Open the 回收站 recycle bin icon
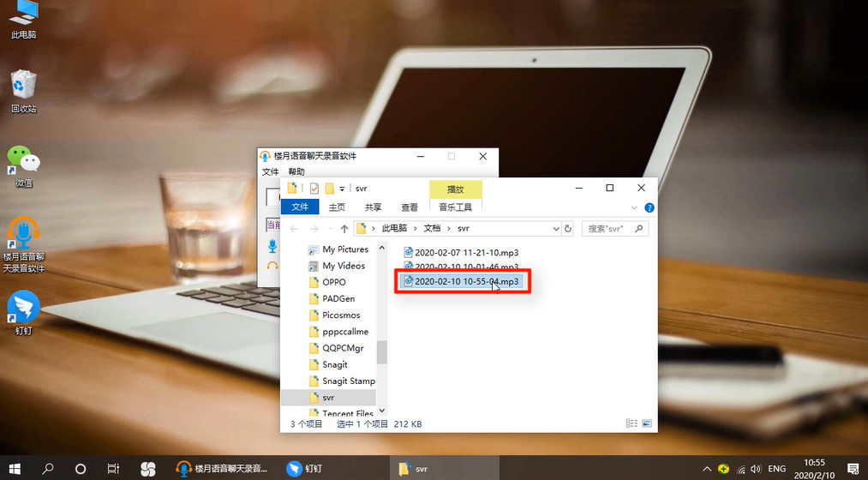 point(23,92)
